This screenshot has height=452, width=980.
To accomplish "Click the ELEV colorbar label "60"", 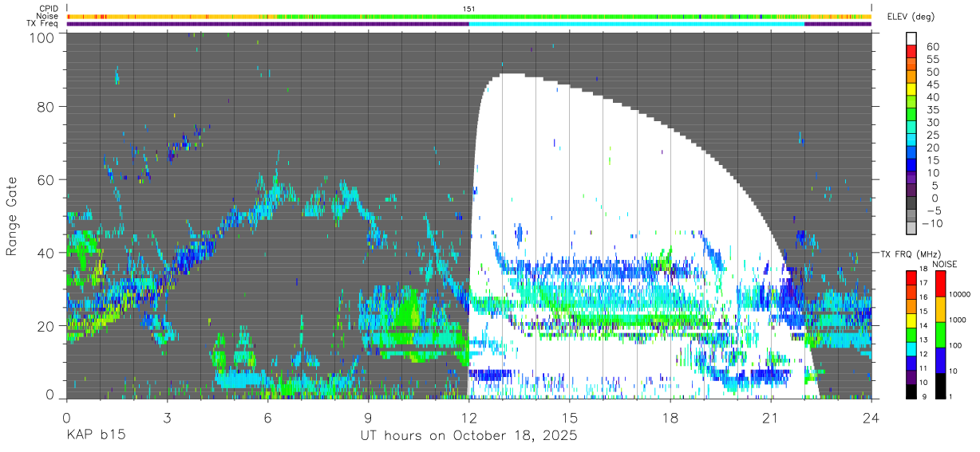I will pos(932,47).
